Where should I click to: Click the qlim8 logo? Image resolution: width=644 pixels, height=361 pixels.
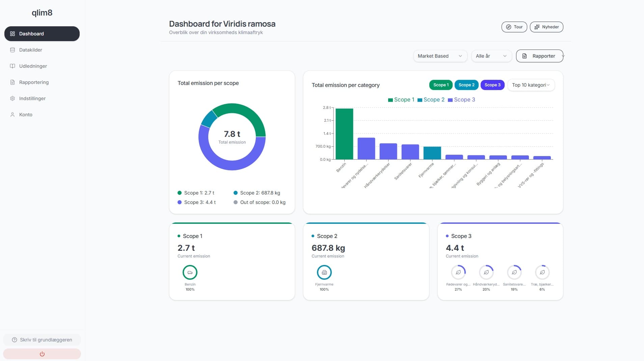click(42, 13)
